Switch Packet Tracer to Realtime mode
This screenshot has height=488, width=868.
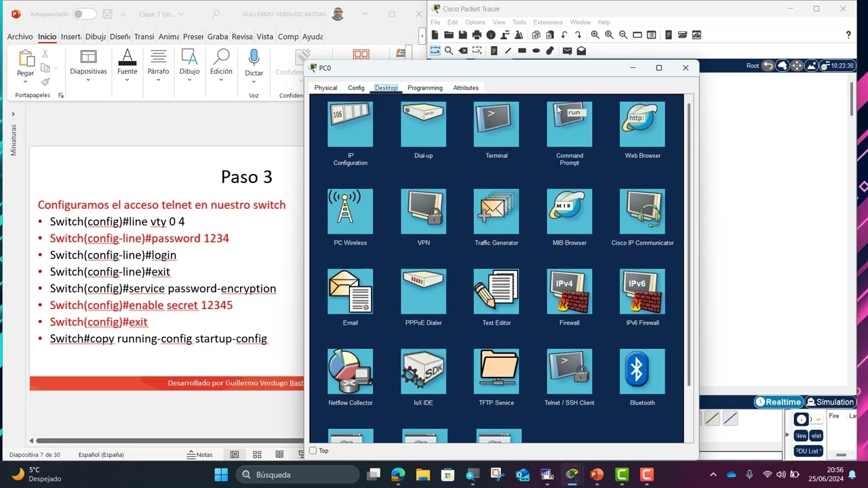(x=778, y=402)
